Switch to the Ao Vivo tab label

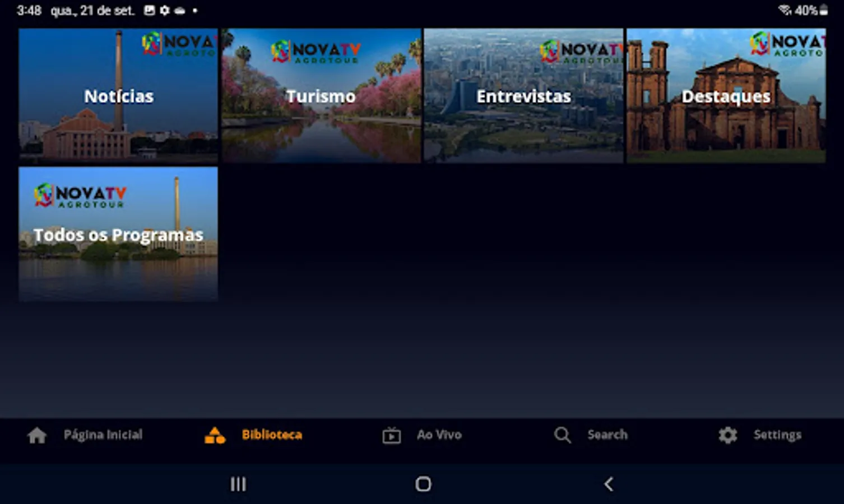tap(439, 435)
